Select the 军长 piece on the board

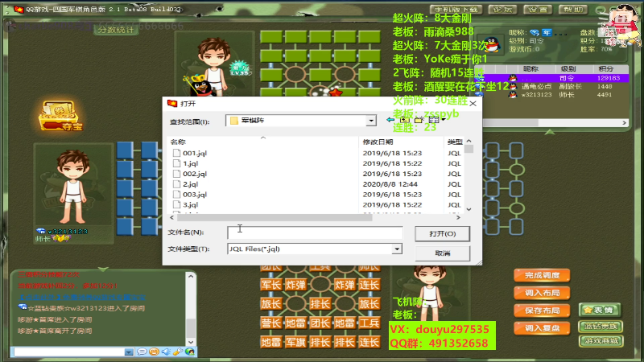coord(271,285)
